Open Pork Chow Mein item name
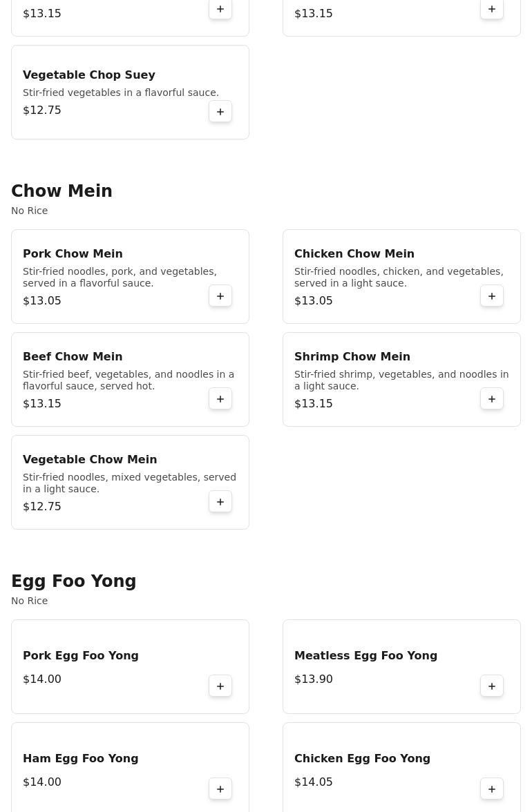 (x=73, y=253)
